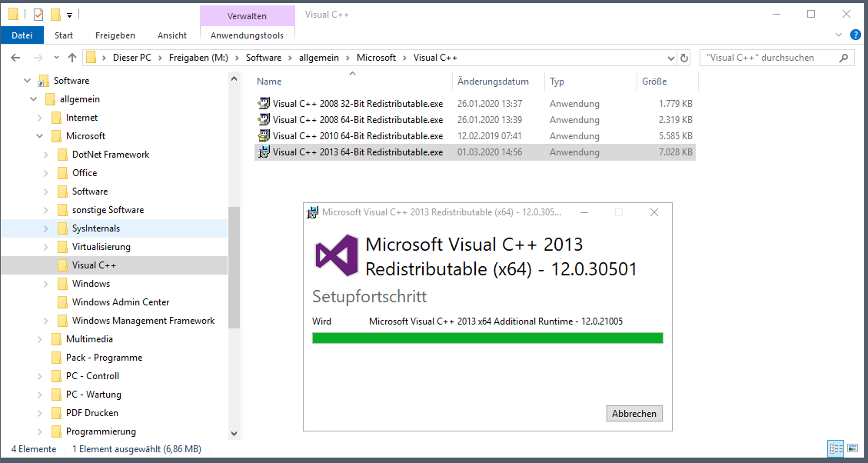This screenshot has height=463, width=868.
Task: Click the search magnifier icon
Action: pyautogui.click(x=843, y=58)
